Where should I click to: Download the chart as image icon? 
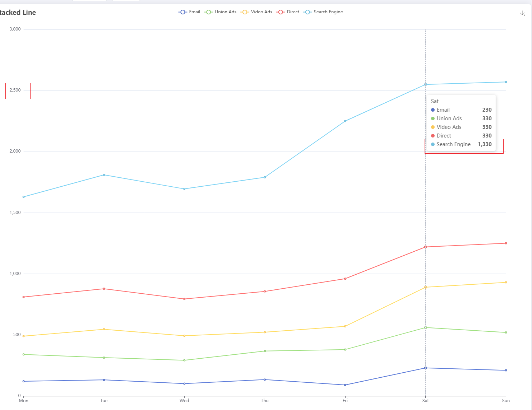[522, 14]
